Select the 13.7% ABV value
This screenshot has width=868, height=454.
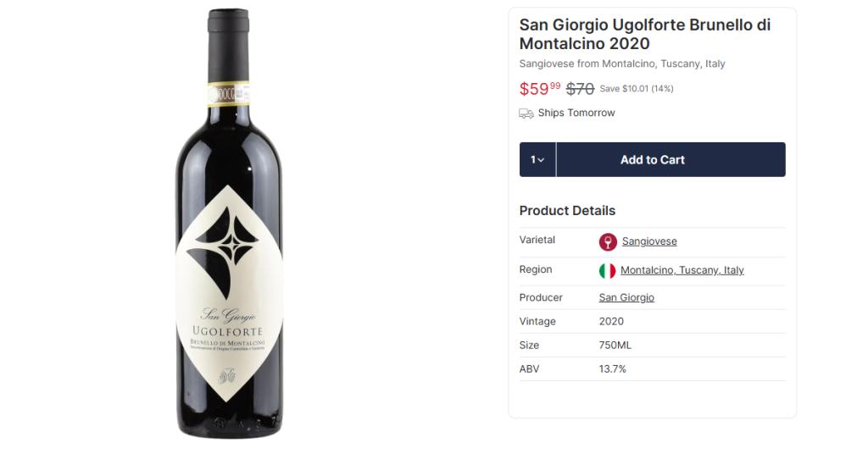[612, 369]
